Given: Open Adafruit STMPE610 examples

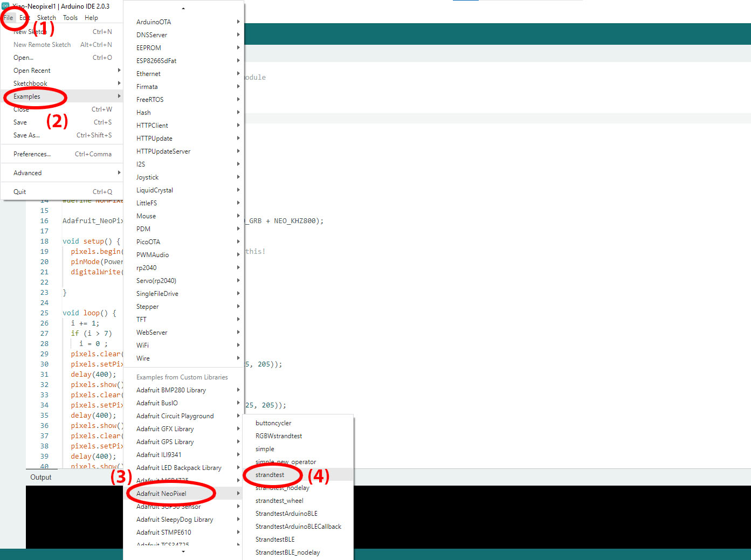Looking at the screenshot, I should click(x=183, y=533).
